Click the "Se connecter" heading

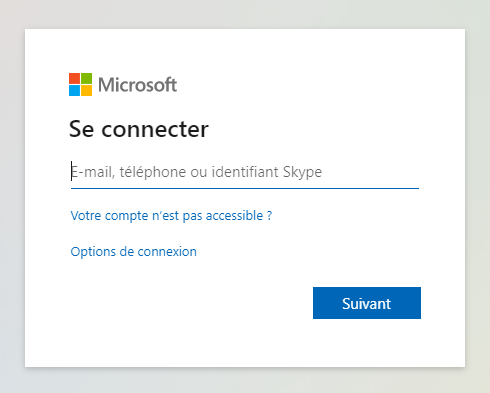click(x=139, y=129)
